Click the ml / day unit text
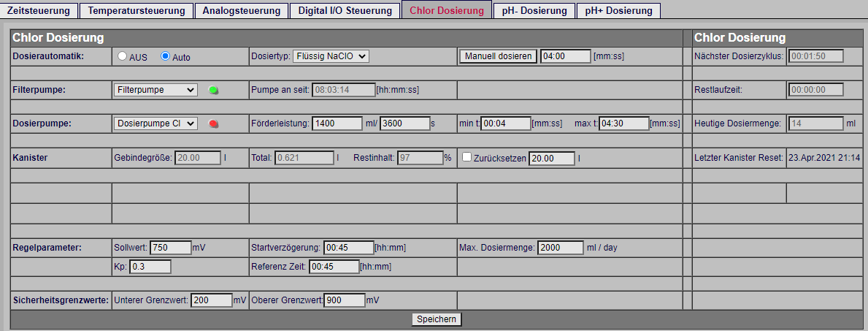The width and height of the screenshot is (868, 331). pos(602,247)
